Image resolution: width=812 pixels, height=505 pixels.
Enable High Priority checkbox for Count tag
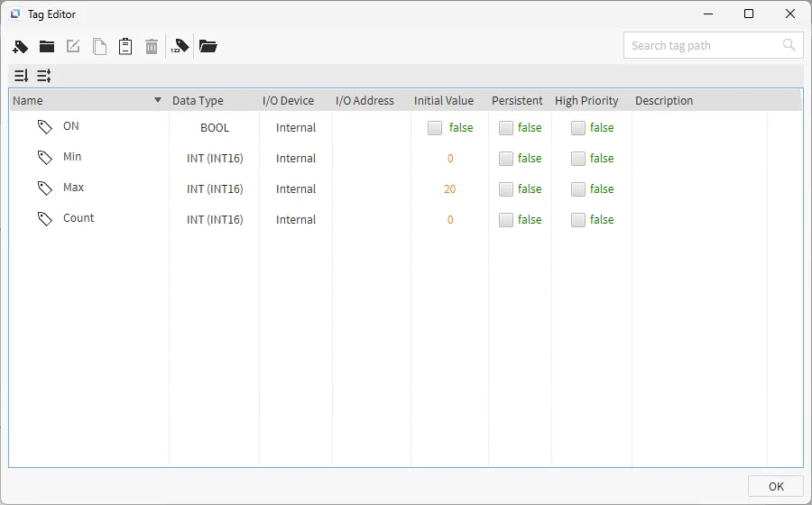(578, 220)
